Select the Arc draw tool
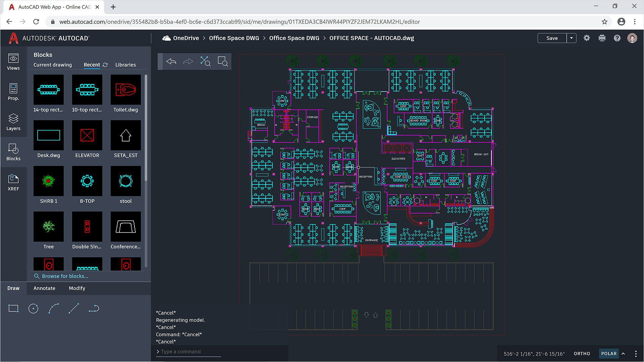This screenshot has height=362, width=644. point(53,308)
